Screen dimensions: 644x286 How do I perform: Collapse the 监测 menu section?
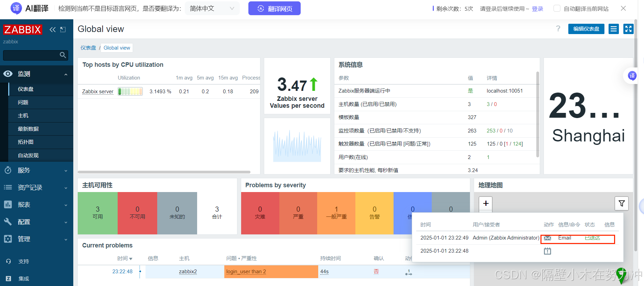pos(66,74)
